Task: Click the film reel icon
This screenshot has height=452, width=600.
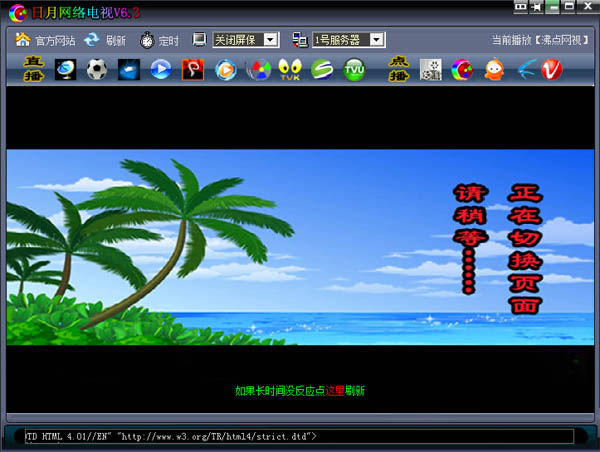Action: point(430,69)
